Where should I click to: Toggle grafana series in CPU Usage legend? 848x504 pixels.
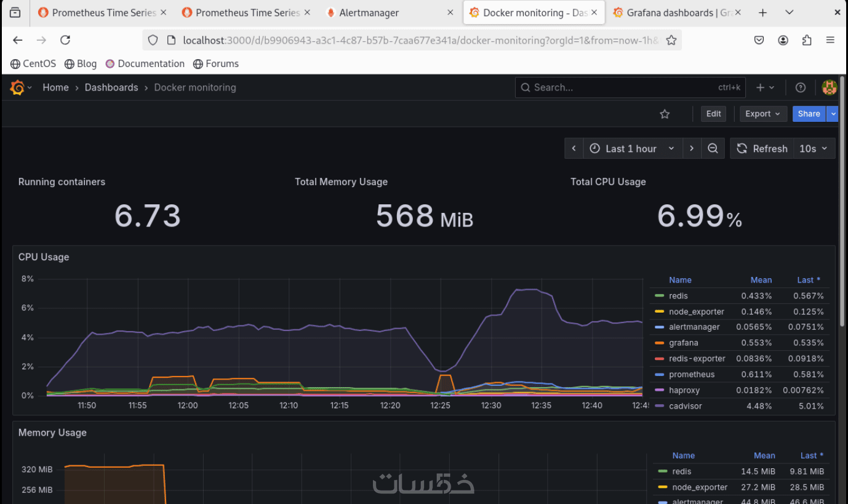tap(683, 343)
